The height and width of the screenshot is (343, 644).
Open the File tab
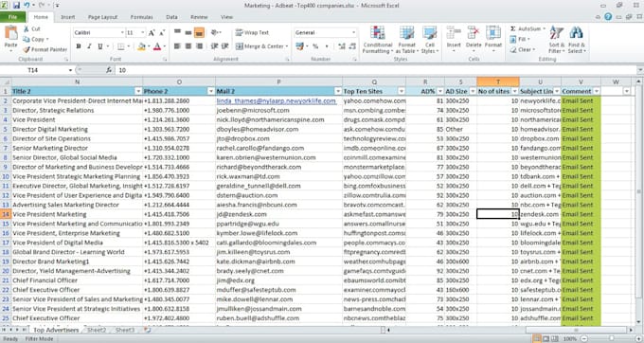12,17
